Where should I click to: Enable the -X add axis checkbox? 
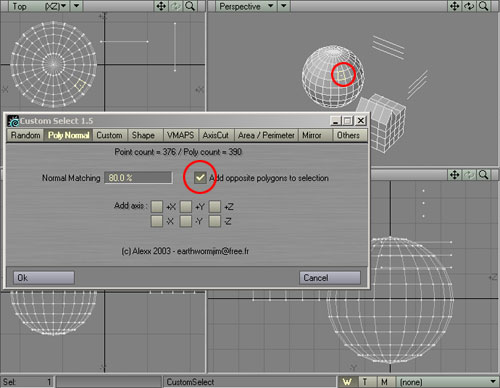click(x=157, y=221)
